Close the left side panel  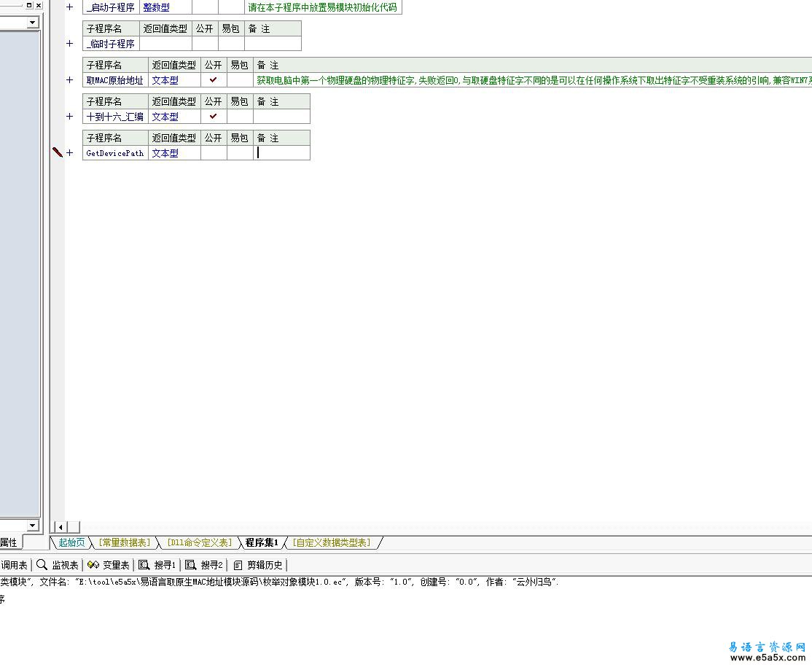(x=39, y=5)
